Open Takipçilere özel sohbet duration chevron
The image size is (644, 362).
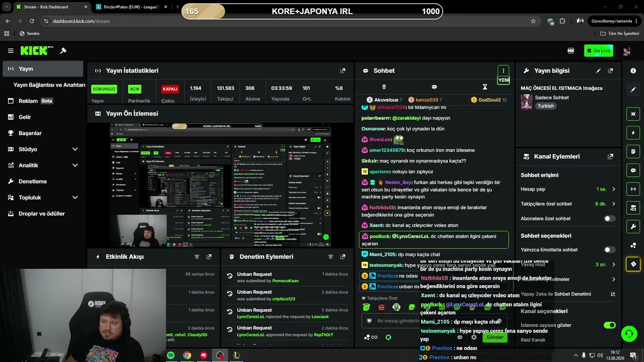pyautogui.click(x=614, y=204)
